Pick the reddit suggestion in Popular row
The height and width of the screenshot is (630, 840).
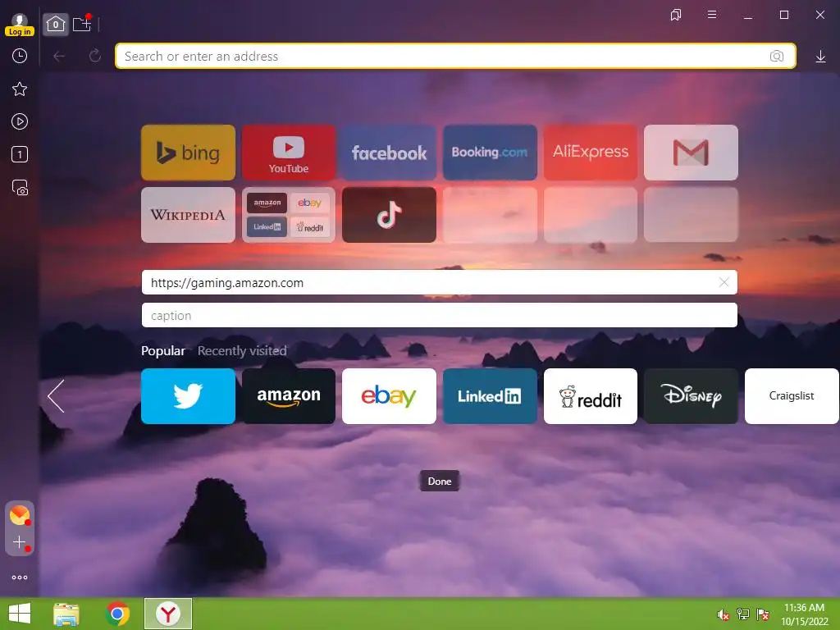coord(591,396)
